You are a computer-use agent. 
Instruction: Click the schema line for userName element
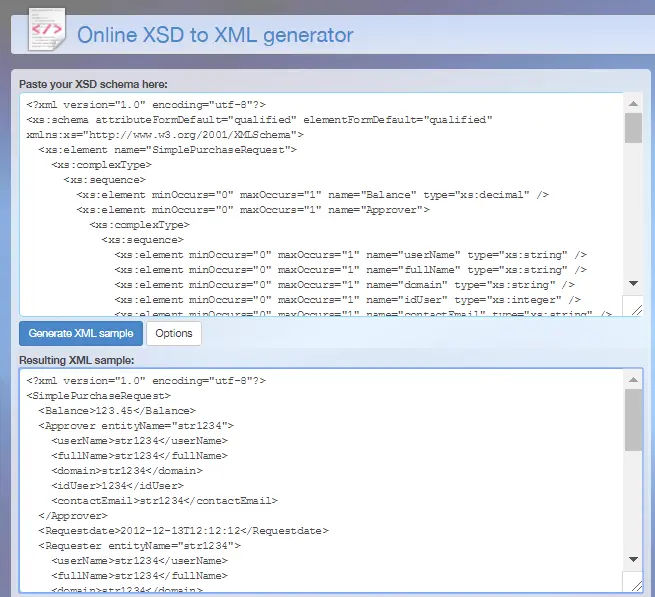point(350,255)
